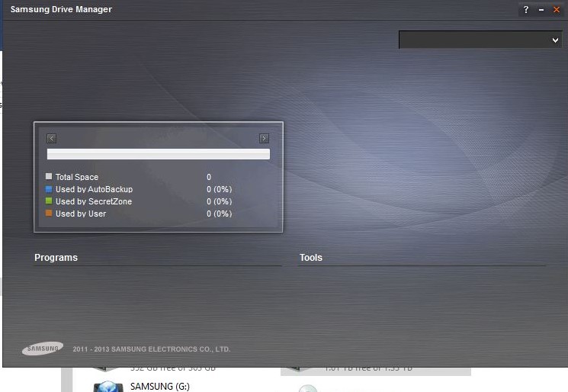Select the 'Used by AutoBackup' label
The height and width of the screenshot is (392, 568).
point(95,189)
